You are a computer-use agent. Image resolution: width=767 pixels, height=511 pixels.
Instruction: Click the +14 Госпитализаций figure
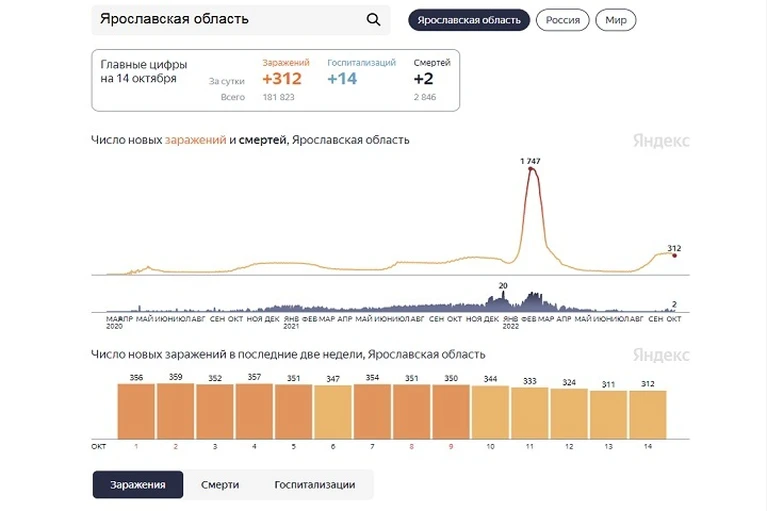pyautogui.click(x=342, y=79)
